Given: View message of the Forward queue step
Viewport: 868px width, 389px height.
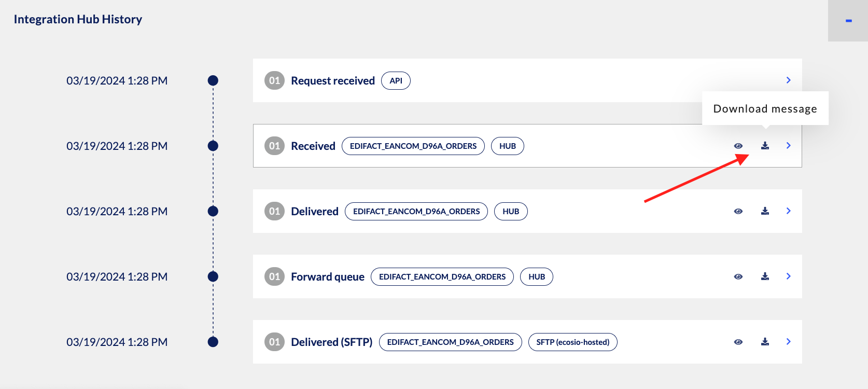Looking at the screenshot, I should click(738, 276).
